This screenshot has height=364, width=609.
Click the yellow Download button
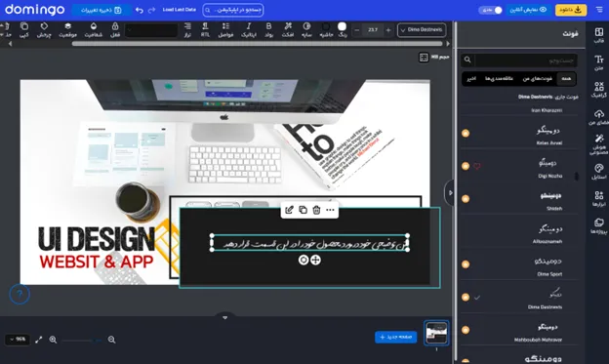[571, 10]
